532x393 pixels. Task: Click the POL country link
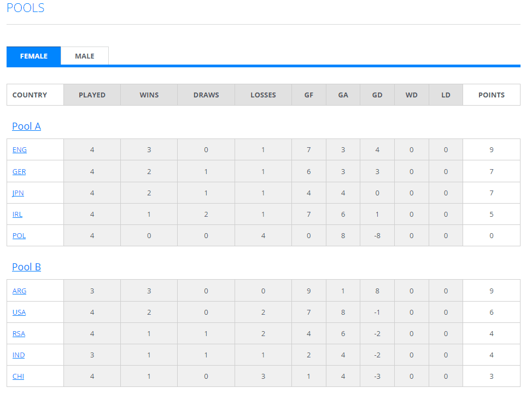pos(19,236)
